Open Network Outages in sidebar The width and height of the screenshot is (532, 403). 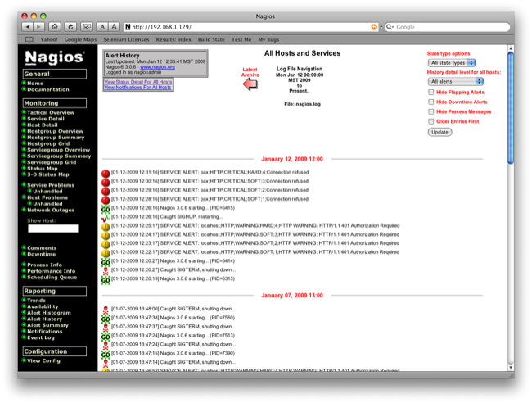point(51,211)
